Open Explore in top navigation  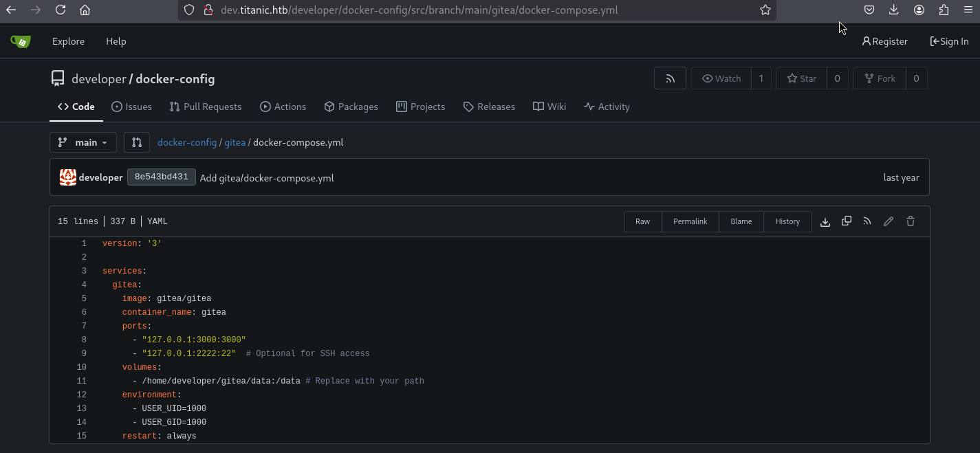68,41
